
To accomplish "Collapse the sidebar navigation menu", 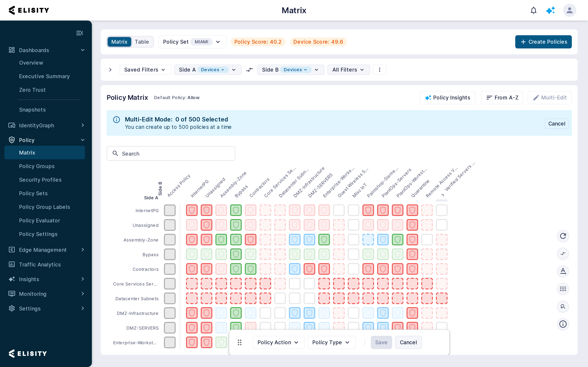I will tap(79, 33).
